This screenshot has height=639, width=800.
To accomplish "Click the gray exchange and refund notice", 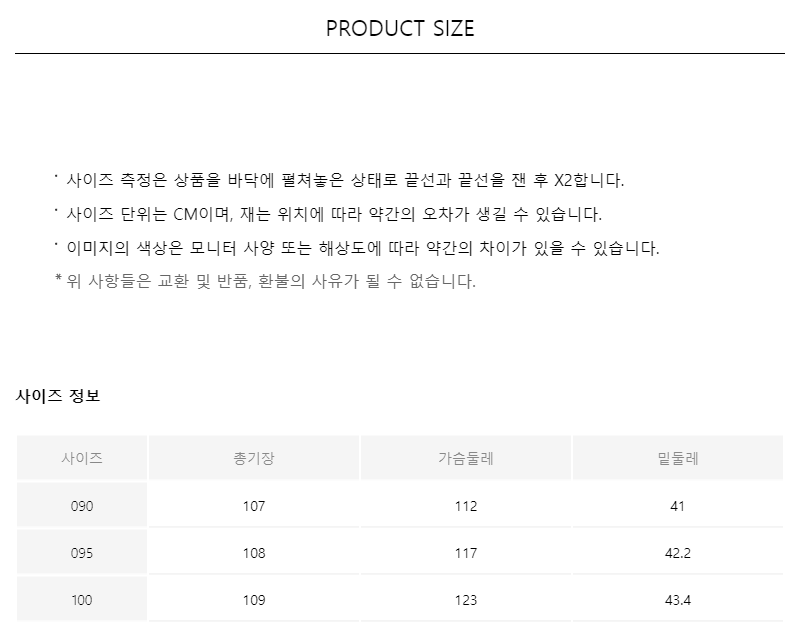I will tap(265, 281).
